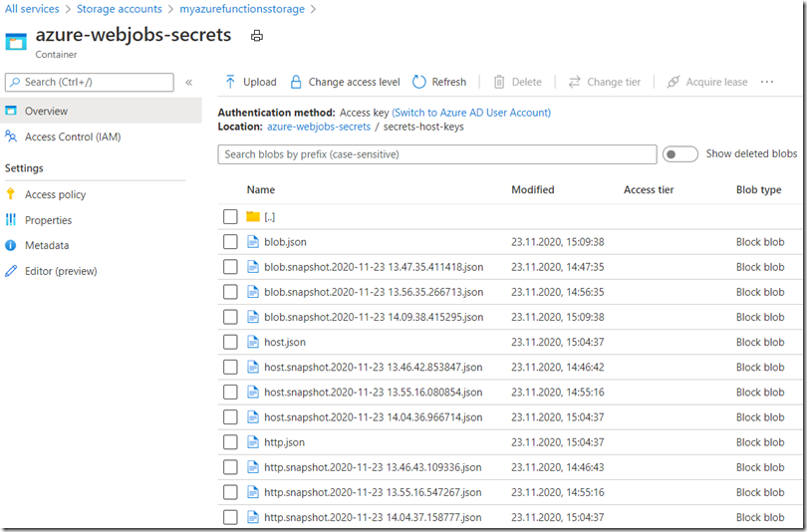Click Switch to Azure AD User Account link
The image size is (807, 532).
(471, 113)
